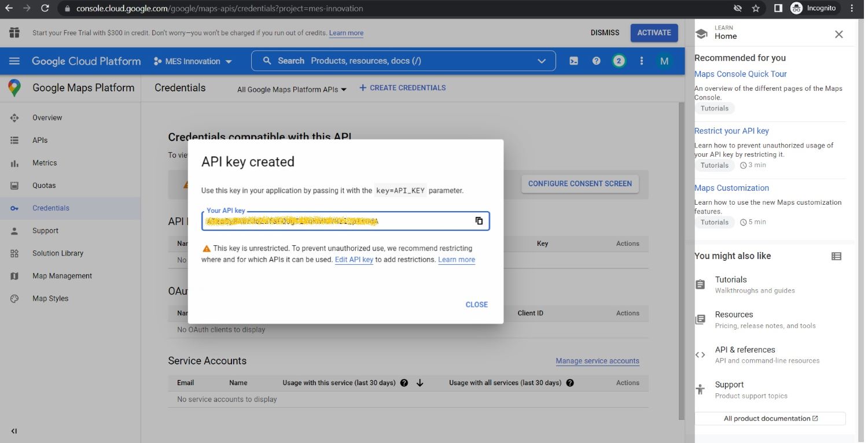The image size is (868, 443).
Task: Open APIs in the left navigation
Action: click(39, 139)
